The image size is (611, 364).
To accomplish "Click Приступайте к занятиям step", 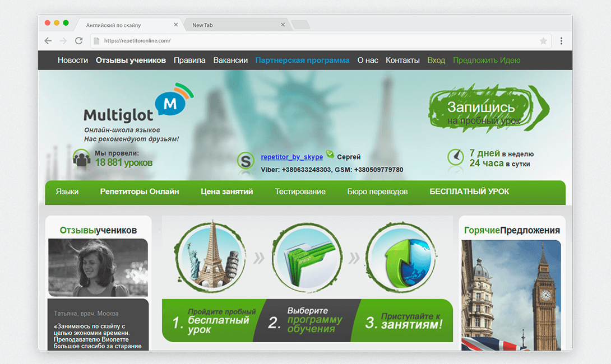I will coord(403,320).
